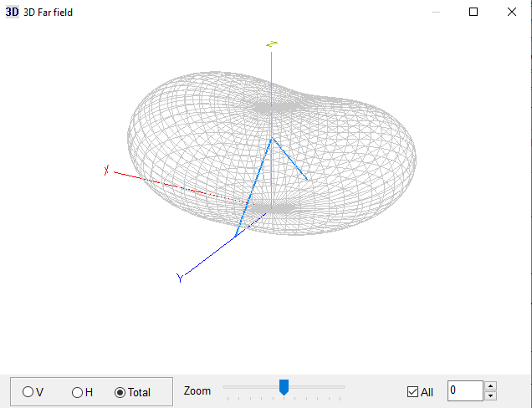Click the Zoom label text
Screen dimensions: 532x408
click(x=197, y=390)
